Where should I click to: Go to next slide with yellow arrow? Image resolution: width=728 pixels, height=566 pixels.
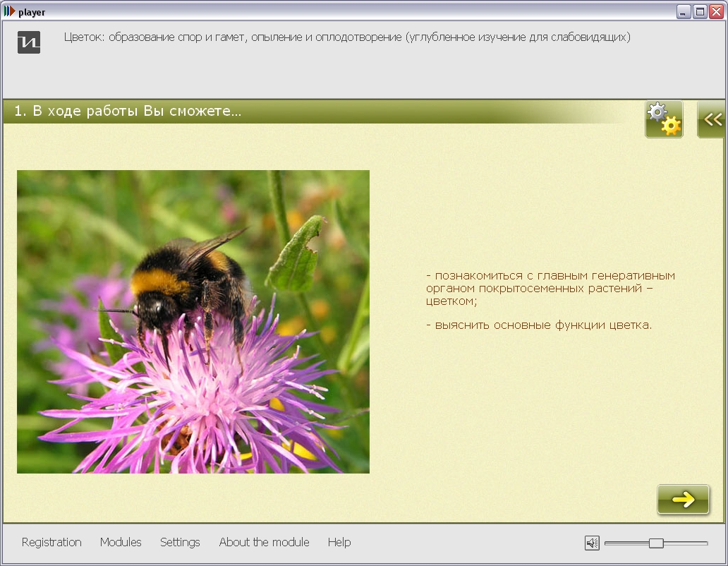[x=683, y=499]
